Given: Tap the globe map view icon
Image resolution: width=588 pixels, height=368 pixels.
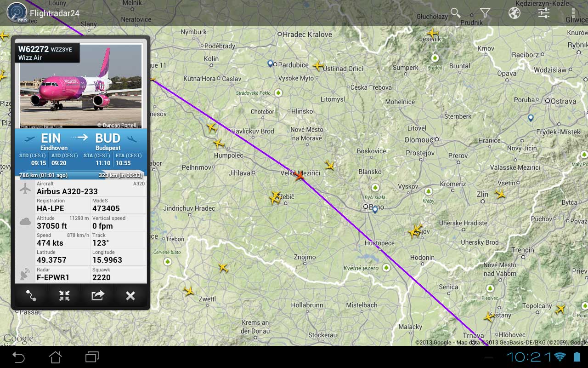Looking at the screenshot, I should tap(514, 13).
